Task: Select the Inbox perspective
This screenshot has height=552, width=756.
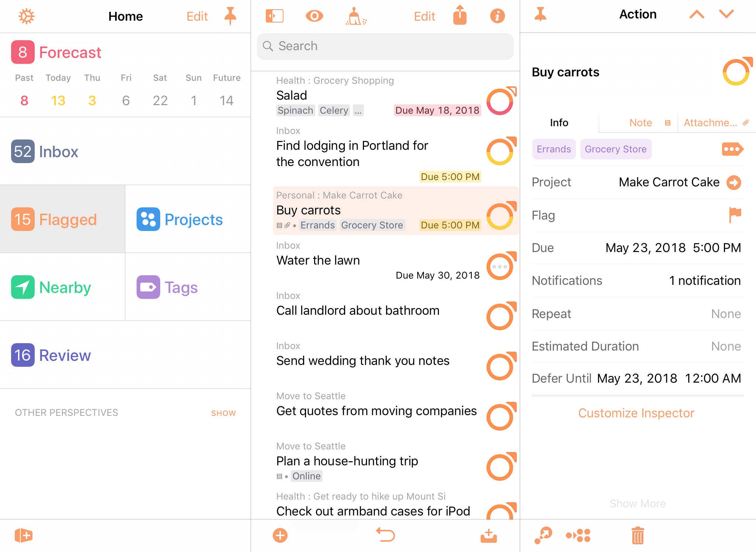Action: coord(59,151)
